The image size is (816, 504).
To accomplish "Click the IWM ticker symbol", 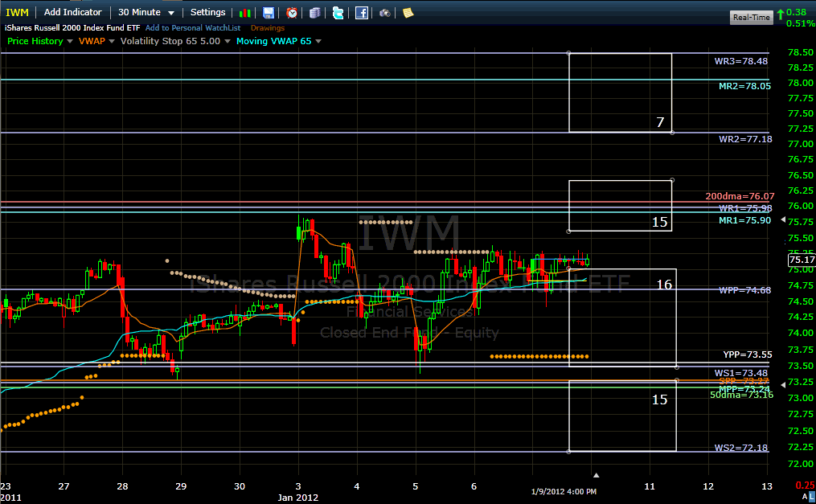I will pos(17,12).
